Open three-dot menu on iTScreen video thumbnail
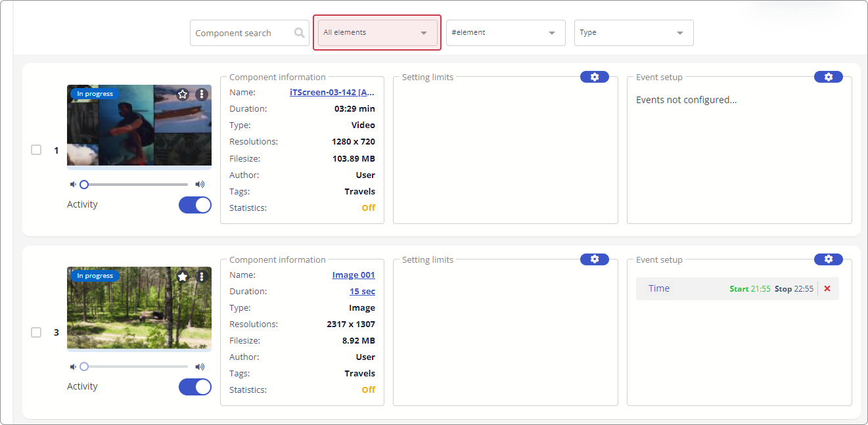 [x=202, y=95]
